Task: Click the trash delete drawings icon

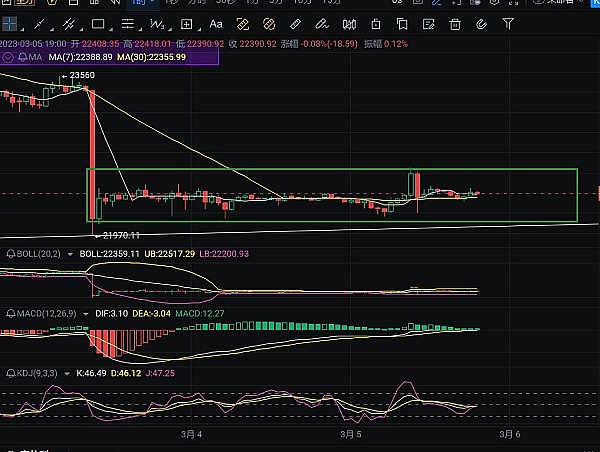Action: 455,24
